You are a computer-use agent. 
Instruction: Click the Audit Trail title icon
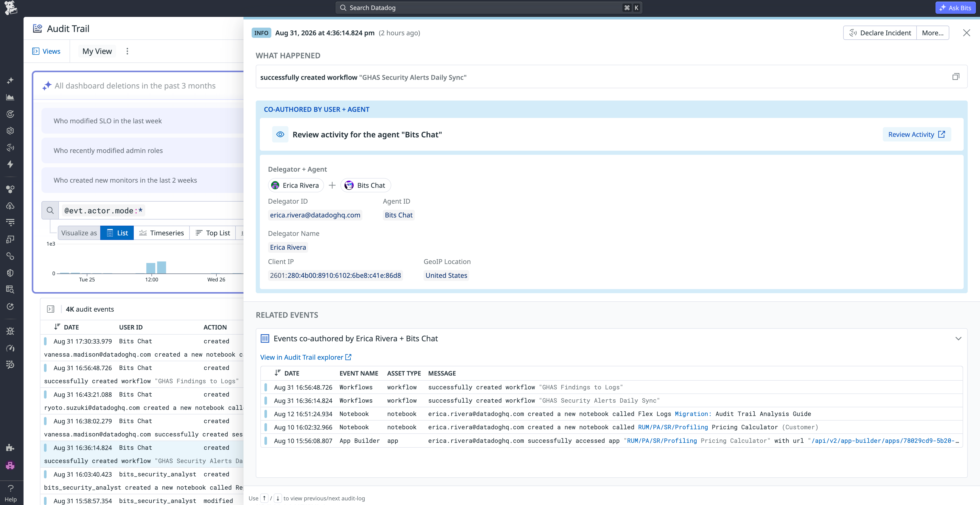tap(37, 29)
